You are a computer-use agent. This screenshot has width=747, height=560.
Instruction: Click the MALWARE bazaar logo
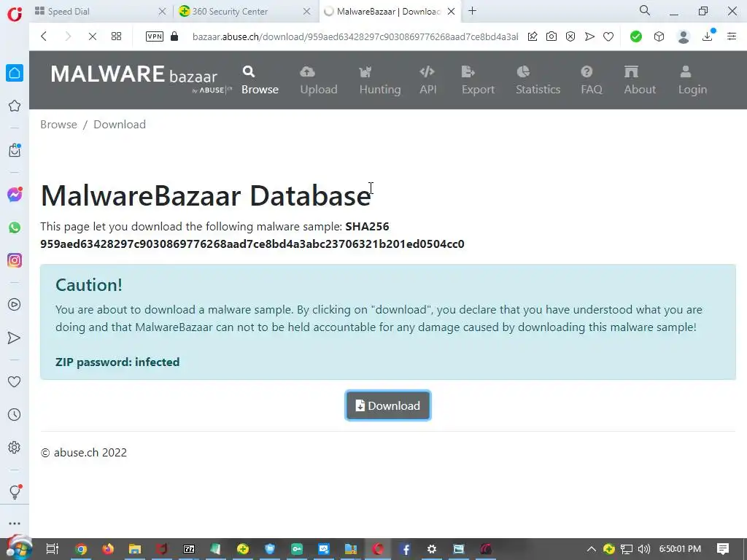tap(141, 78)
